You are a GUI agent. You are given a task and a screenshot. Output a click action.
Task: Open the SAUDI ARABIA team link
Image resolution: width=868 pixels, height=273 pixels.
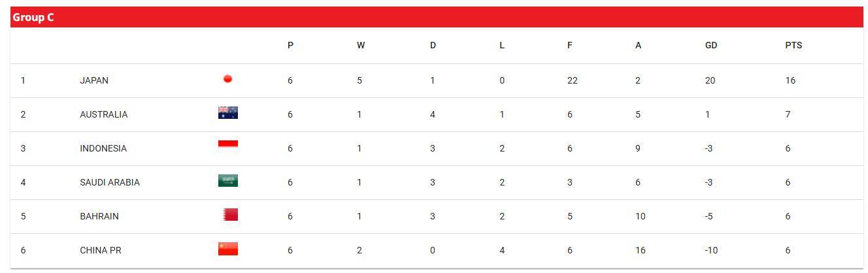[x=110, y=182]
